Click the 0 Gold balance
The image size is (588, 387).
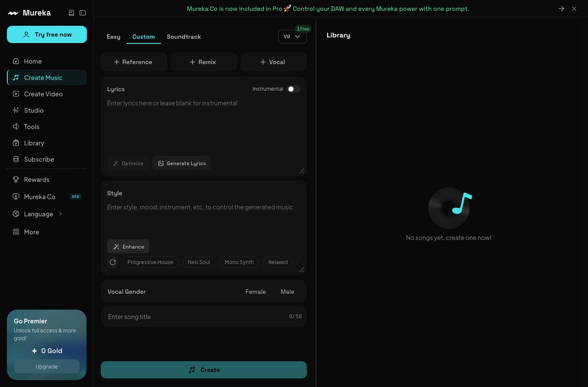coord(47,351)
